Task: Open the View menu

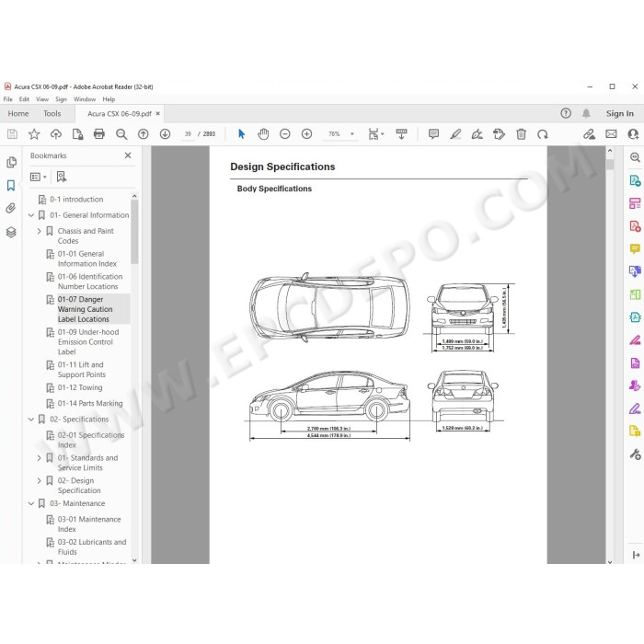Action: [42, 99]
